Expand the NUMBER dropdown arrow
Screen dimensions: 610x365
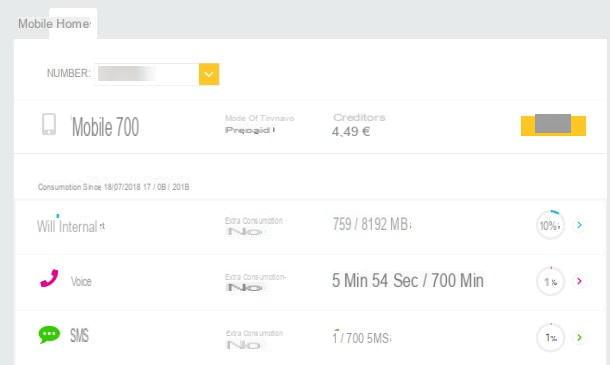pyautogui.click(x=209, y=74)
